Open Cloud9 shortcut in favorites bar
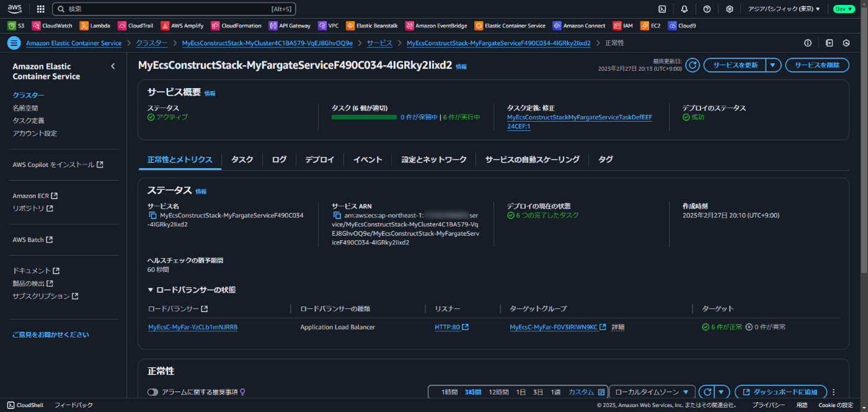This screenshot has width=868, height=412. [x=682, y=26]
